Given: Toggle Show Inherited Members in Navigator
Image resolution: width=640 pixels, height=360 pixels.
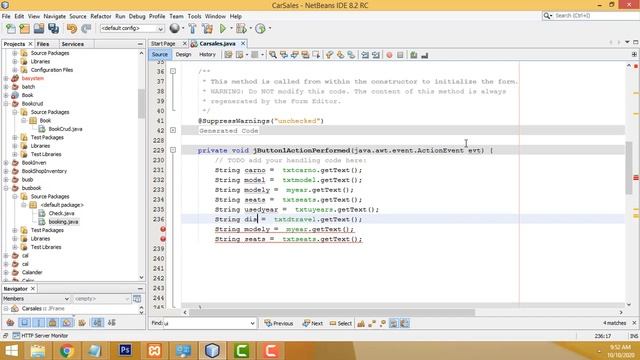Looking at the screenshot, I should coord(10,323).
